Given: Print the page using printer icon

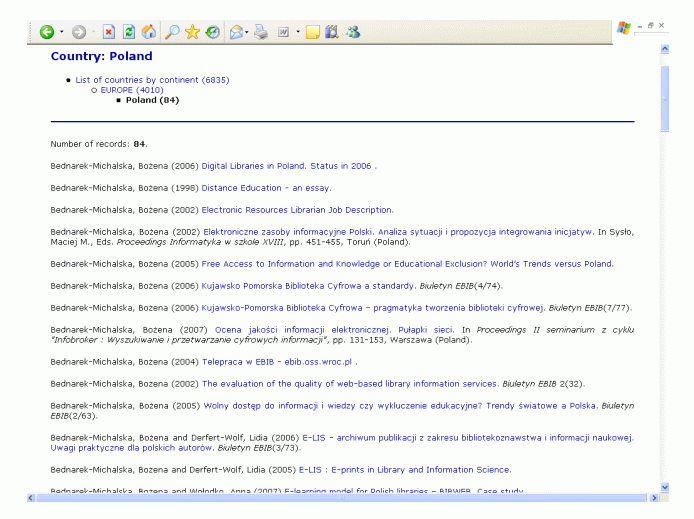Looking at the screenshot, I should pyautogui.click(x=260, y=32).
